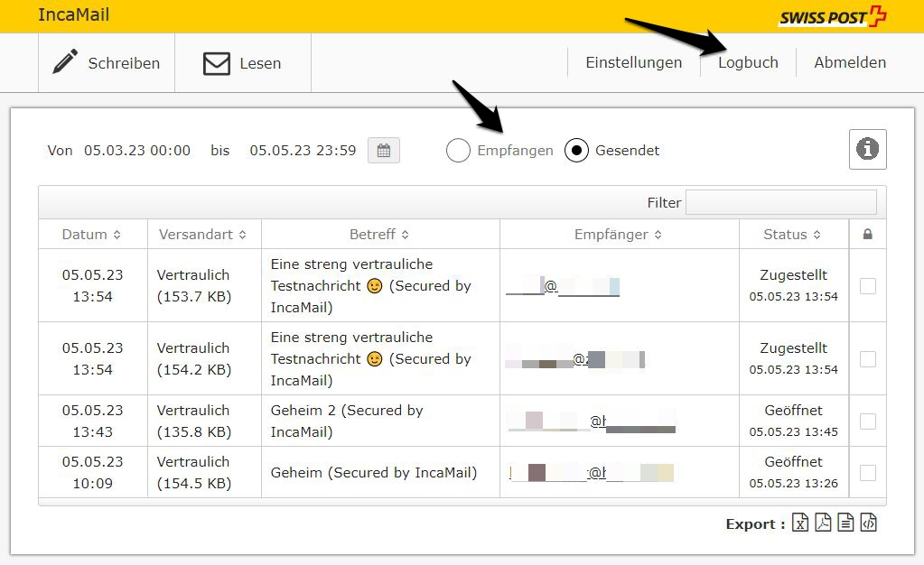Click 'Vertraulich (135.8 KB)' cell
Screen dimensions: 924x565
194,421
